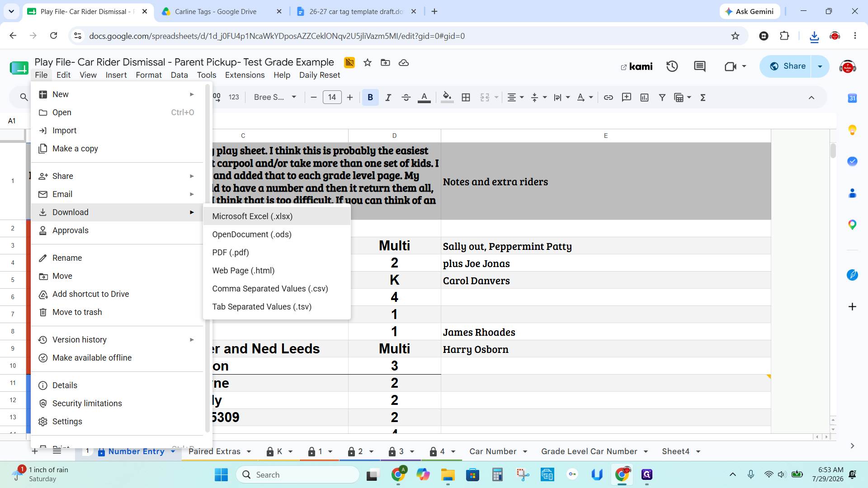Screen dimensions: 868x488
Task: Click the insert link icon
Action: coord(609,97)
